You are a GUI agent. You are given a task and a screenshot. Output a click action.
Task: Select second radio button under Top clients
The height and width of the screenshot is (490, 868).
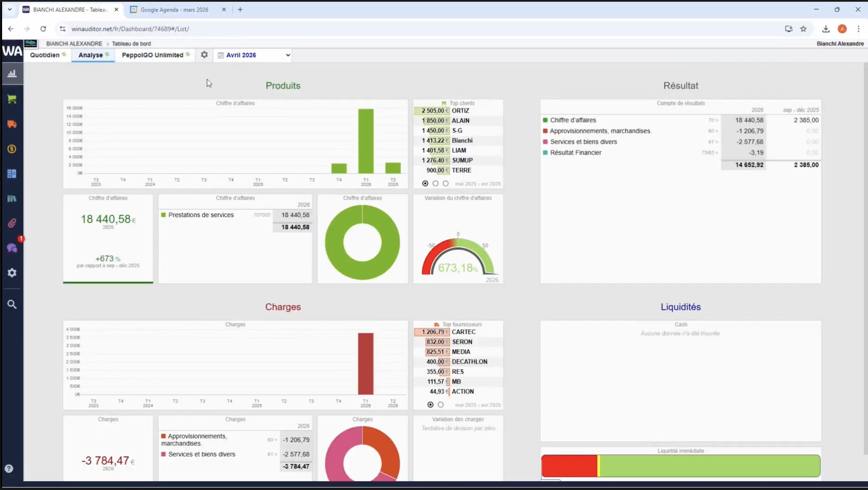tap(435, 183)
